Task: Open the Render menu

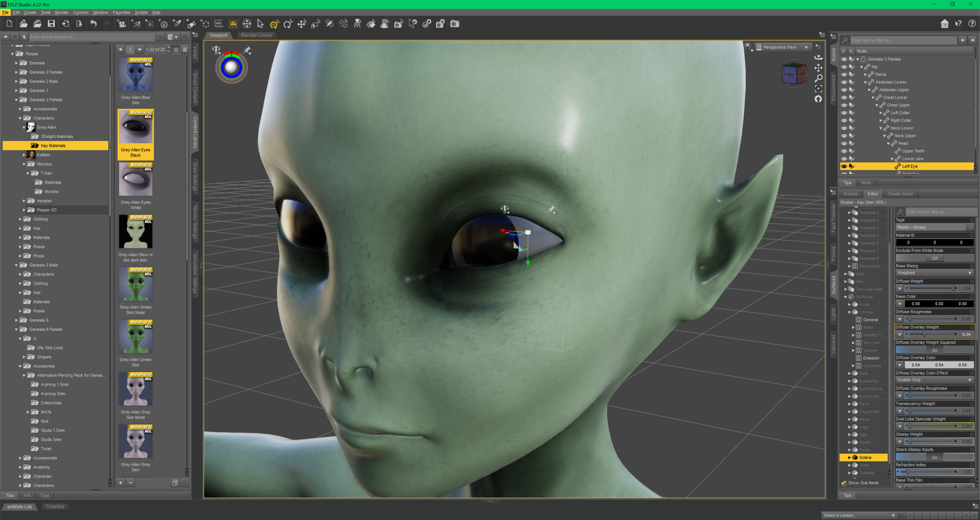Action: point(62,13)
